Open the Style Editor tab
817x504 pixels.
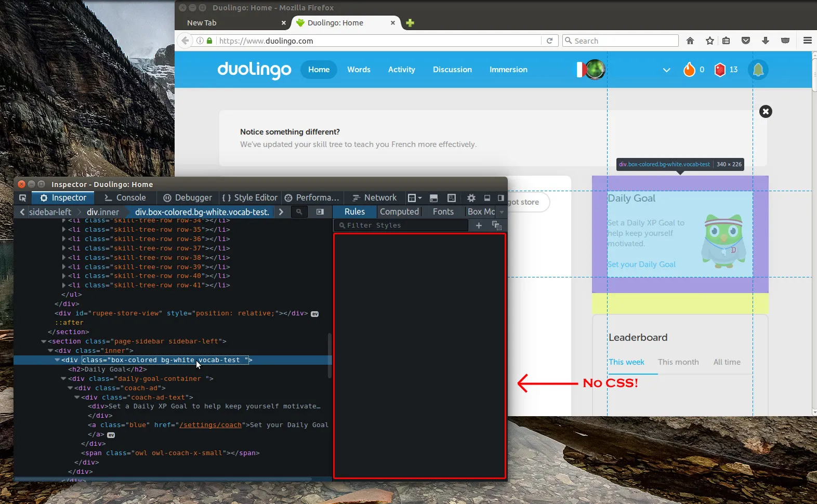[249, 198]
